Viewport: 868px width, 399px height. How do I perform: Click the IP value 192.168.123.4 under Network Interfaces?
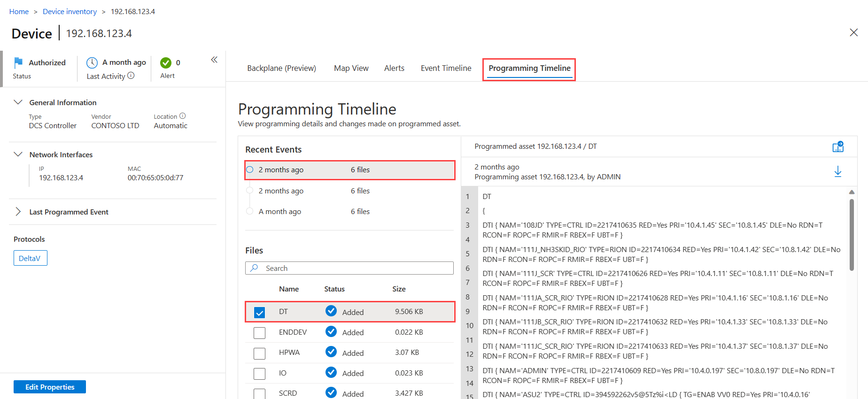click(61, 177)
